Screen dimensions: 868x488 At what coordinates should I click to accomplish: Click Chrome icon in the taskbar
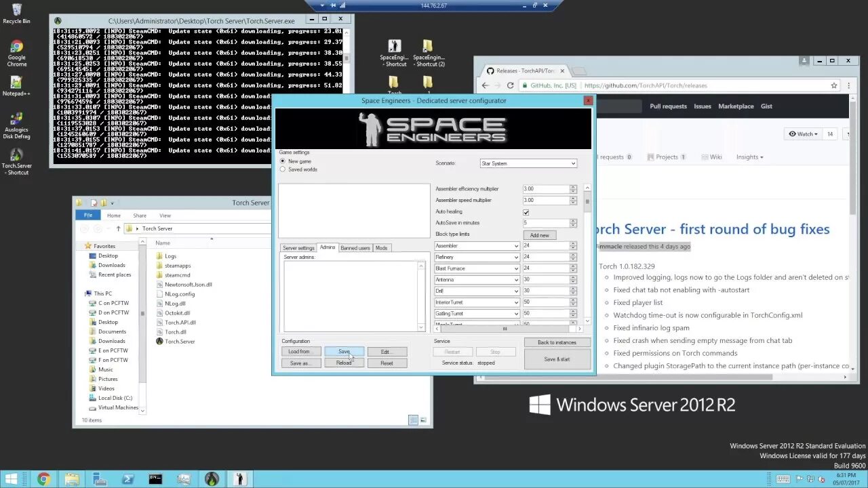click(43, 479)
